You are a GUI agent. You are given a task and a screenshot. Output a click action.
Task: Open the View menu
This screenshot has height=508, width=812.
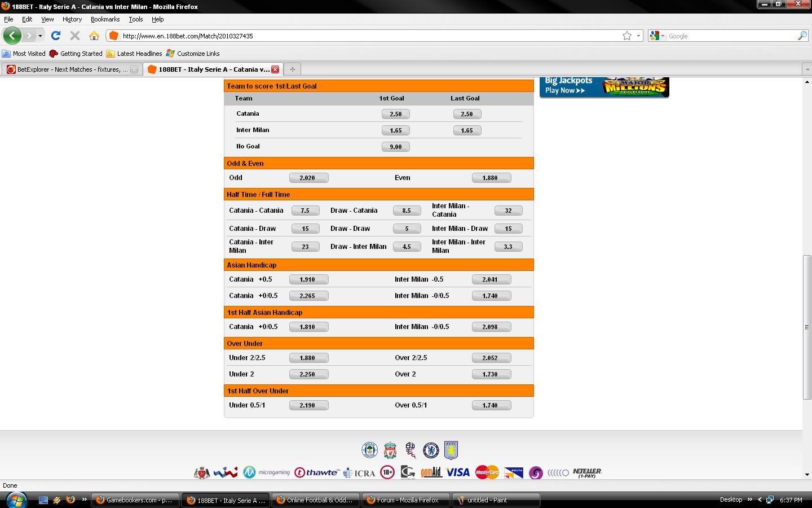[x=47, y=19]
